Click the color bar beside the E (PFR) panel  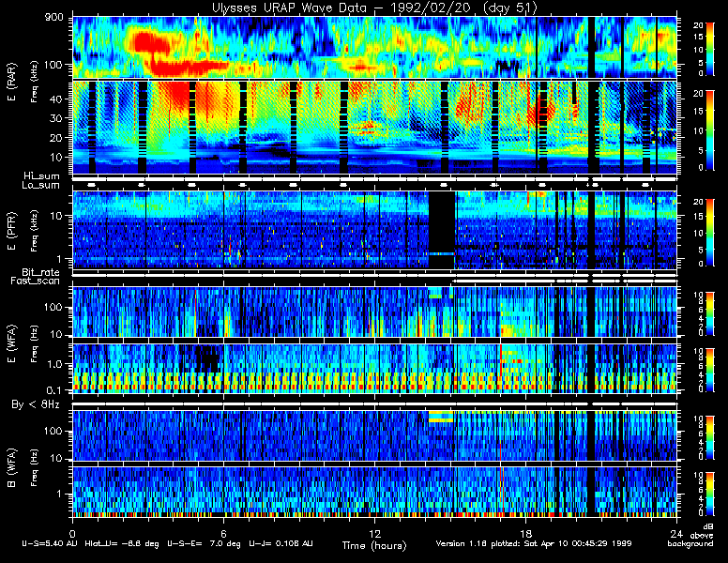[x=710, y=233]
